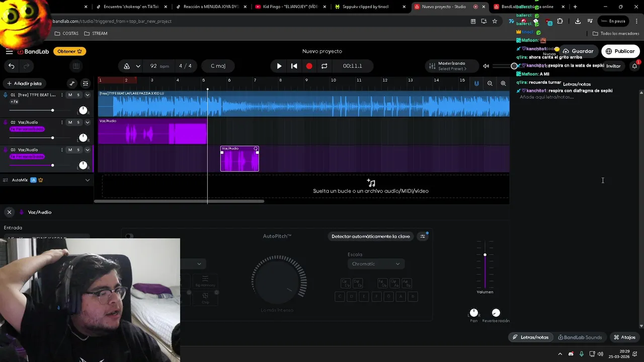Start playback with the play button
The width and height of the screenshot is (644, 362).
[279, 66]
